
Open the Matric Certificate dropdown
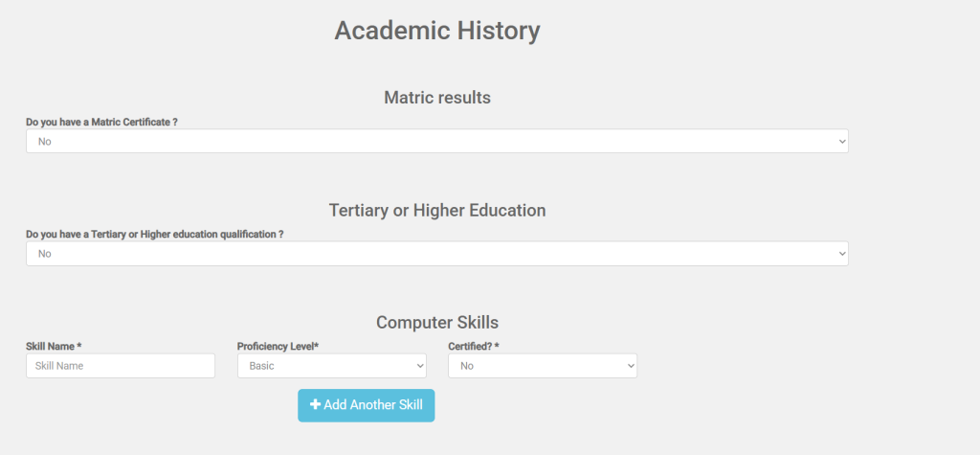[436, 142]
